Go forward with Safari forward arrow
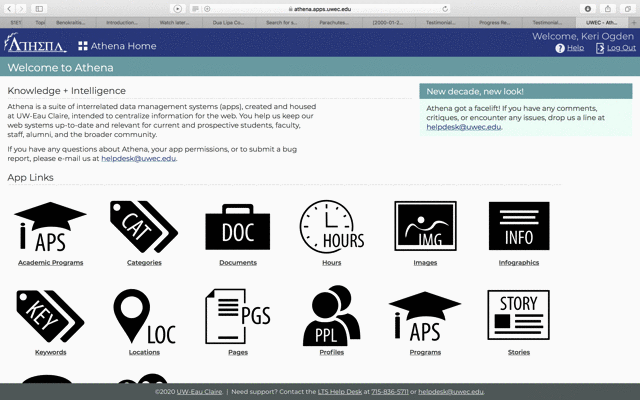 21,9
